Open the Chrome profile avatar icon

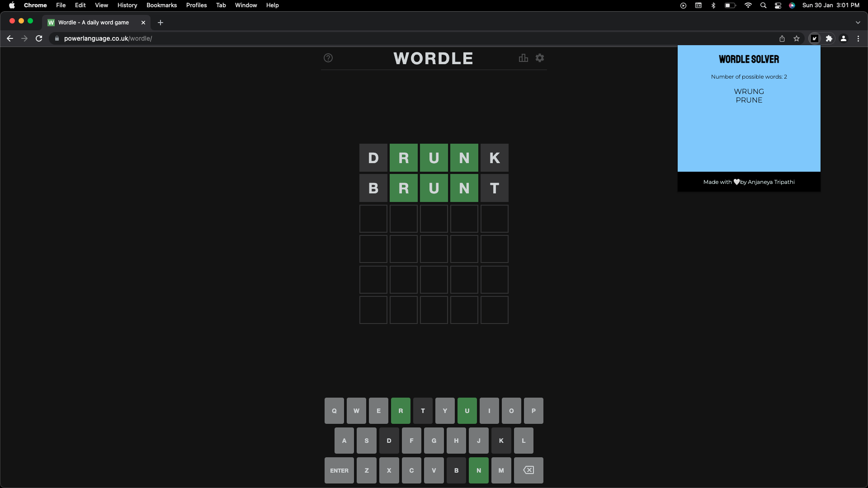coord(844,38)
